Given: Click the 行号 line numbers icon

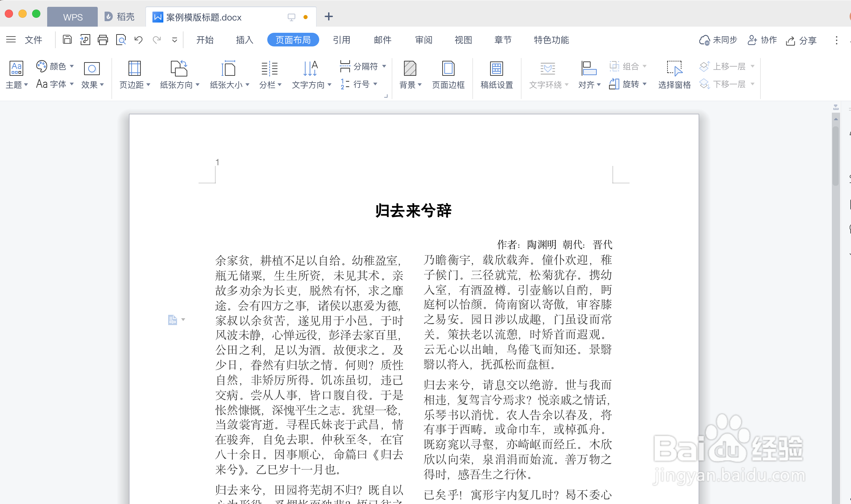Looking at the screenshot, I should coord(345,84).
